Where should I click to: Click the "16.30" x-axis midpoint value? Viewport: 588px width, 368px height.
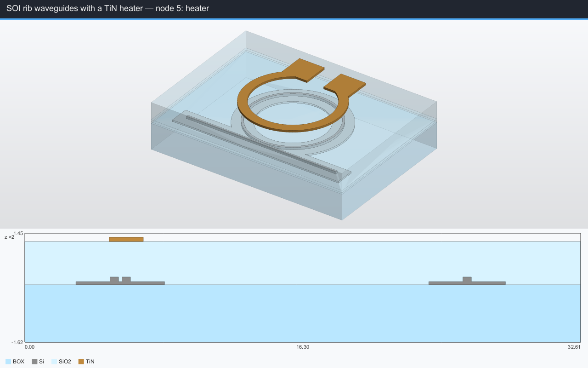303,347
